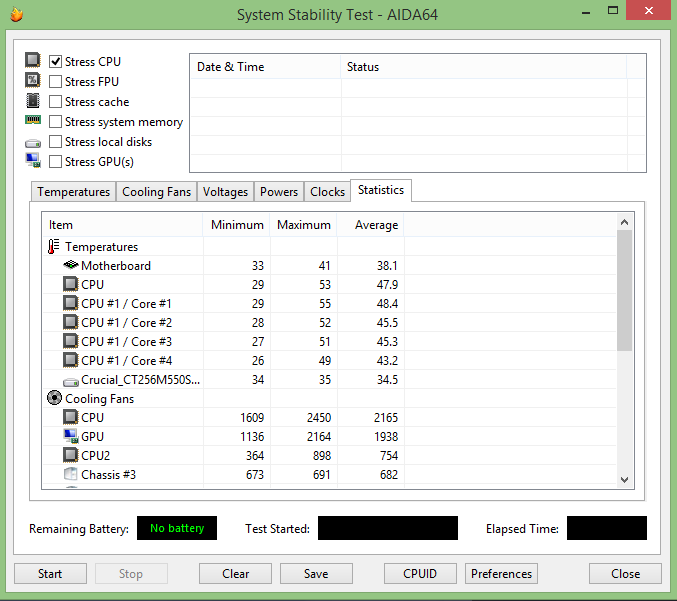The height and width of the screenshot is (601, 677).
Task: Click the memory stick icon beside Stress system memory
Action: pos(33,120)
